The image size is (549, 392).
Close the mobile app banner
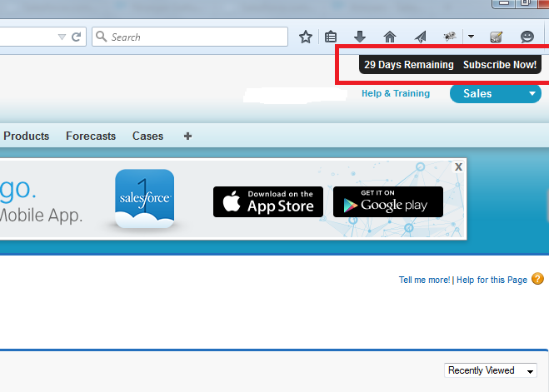[458, 166]
